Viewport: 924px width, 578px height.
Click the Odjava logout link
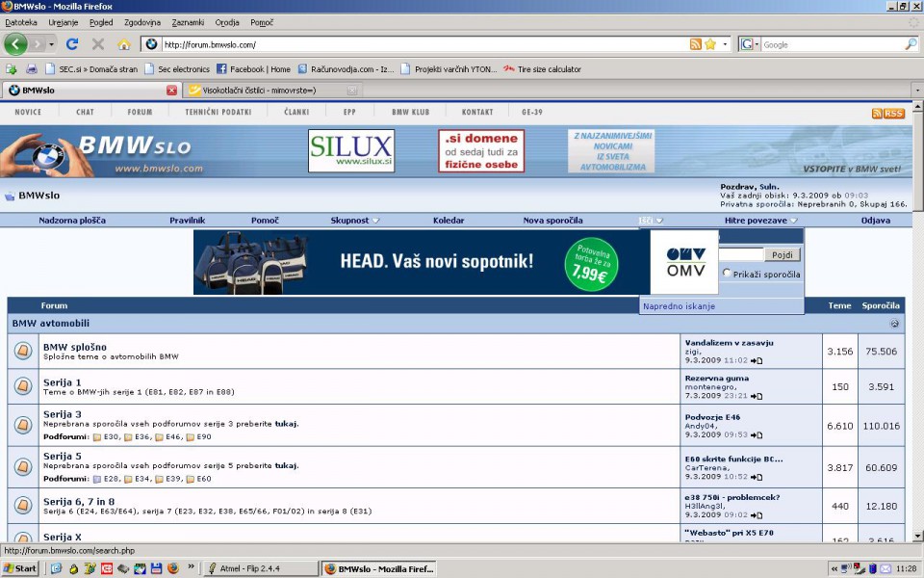pyautogui.click(x=876, y=221)
